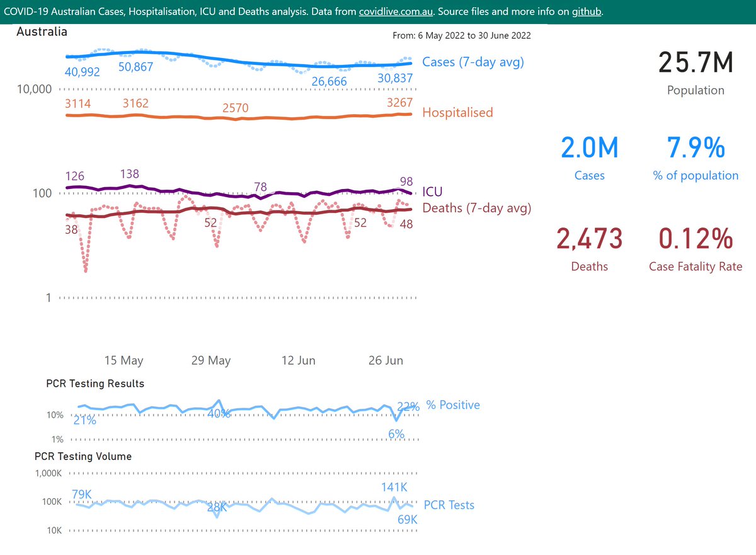This screenshot has height=555, width=756.
Task: Click the 3162 hospitalised data label
Action: (x=135, y=103)
